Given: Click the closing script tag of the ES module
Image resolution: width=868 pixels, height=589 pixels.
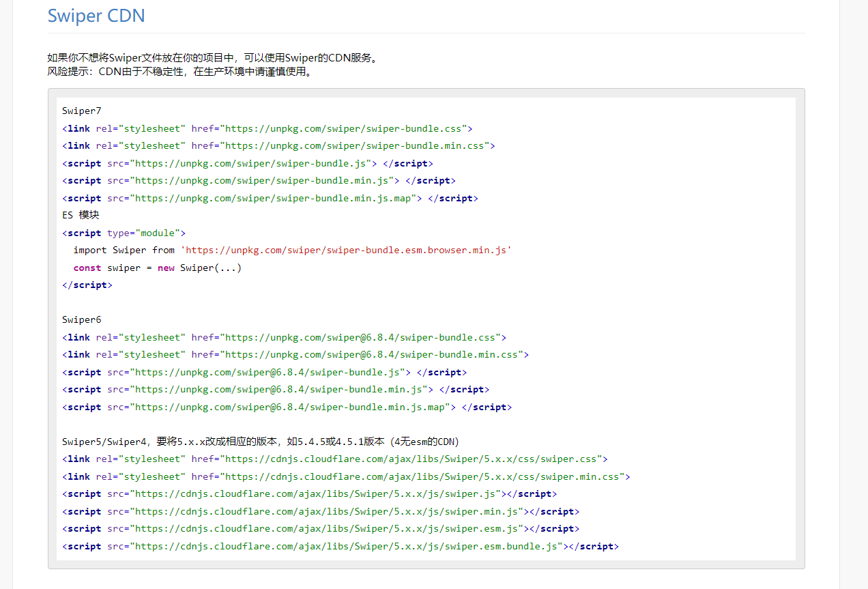Looking at the screenshot, I should [87, 285].
